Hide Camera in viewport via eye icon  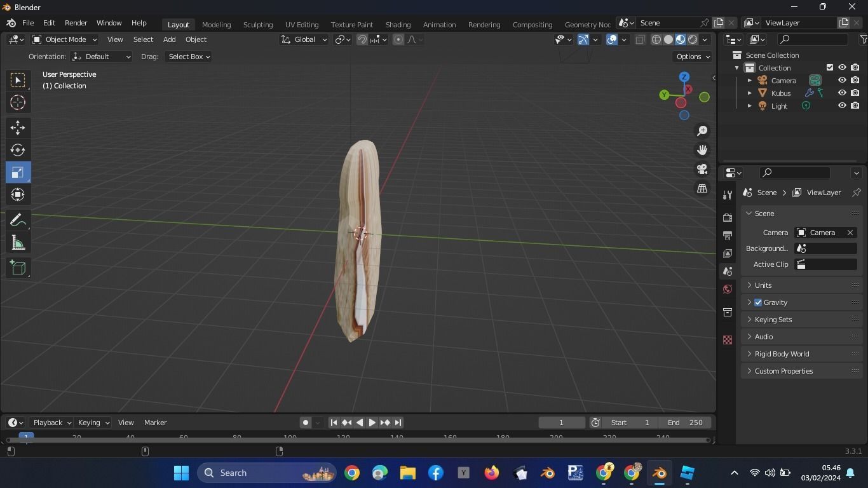click(843, 81)
